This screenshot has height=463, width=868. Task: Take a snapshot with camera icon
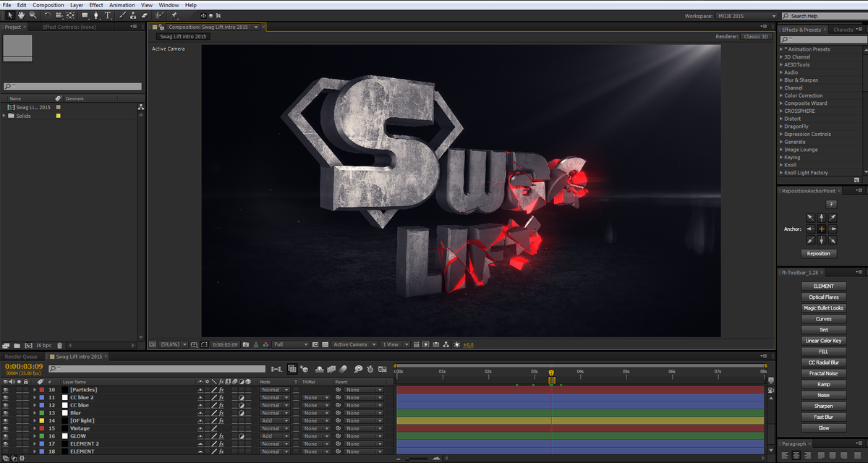[246, 344]
